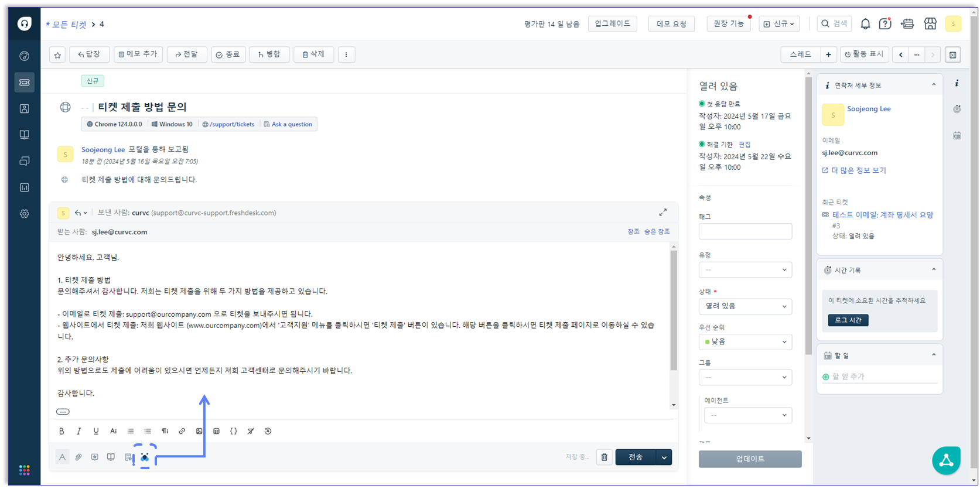Open the Settings gear in left sidebar
The image size is (980, 489).
coord(25,214)
